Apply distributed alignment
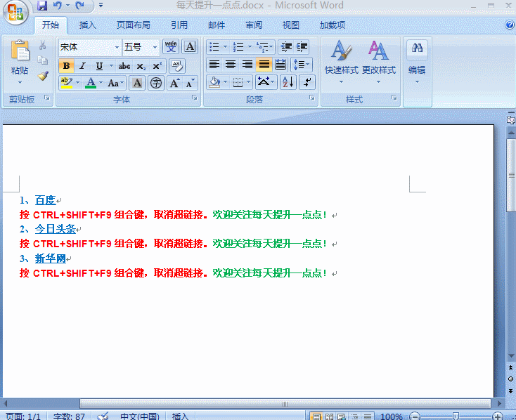The height and width of the screenshot is (420, 516). pyautogui.click(x=280, y=65)
